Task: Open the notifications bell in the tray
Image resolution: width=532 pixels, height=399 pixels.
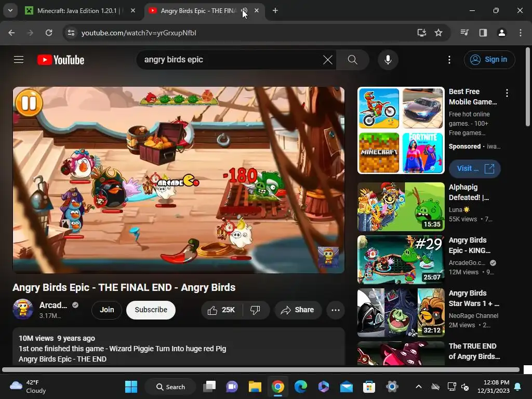Action: [x=518, y=387]
